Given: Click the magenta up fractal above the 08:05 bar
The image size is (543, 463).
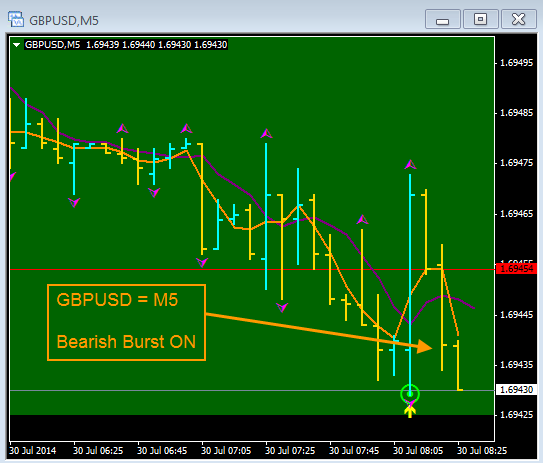Looking at the screenshot, I should pyautogui.click(x=410, y=164).
